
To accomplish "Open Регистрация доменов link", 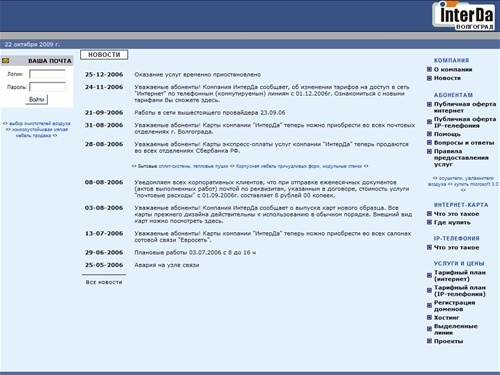I will [x=454, y=306].
